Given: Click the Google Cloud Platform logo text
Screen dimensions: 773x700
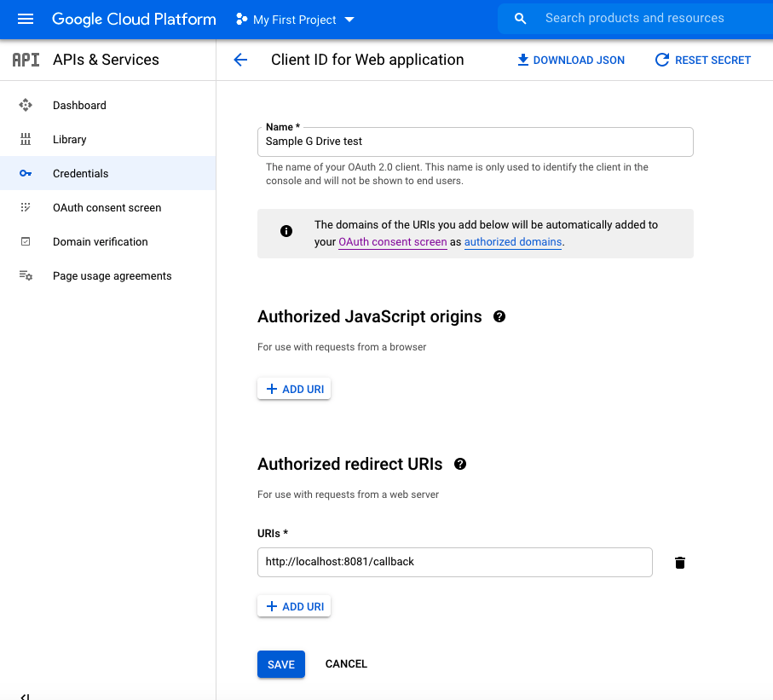Looking at the screenshot, I should 134,20.
